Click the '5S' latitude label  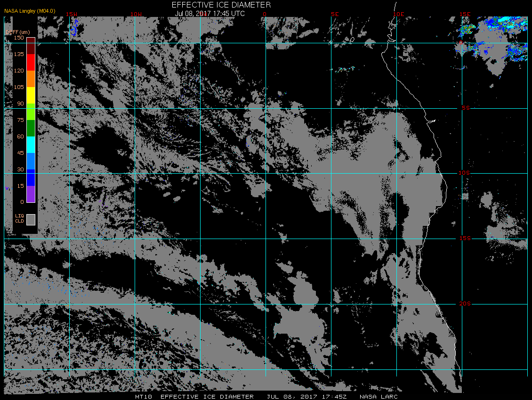pyautogui.click(x=466, y=108)
